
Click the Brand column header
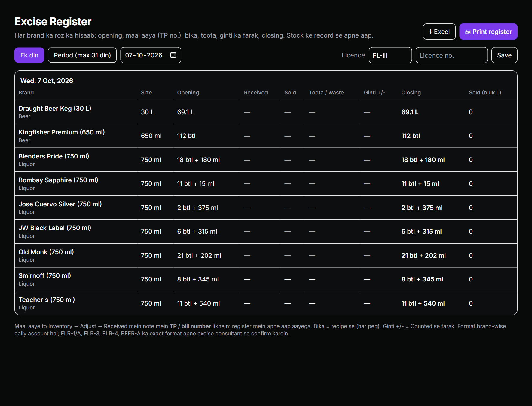26,93
